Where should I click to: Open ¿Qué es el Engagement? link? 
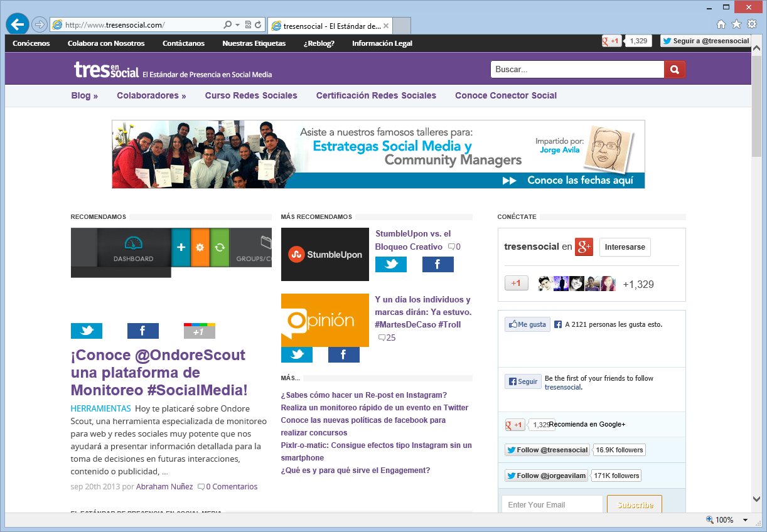(x=356, y=470)
